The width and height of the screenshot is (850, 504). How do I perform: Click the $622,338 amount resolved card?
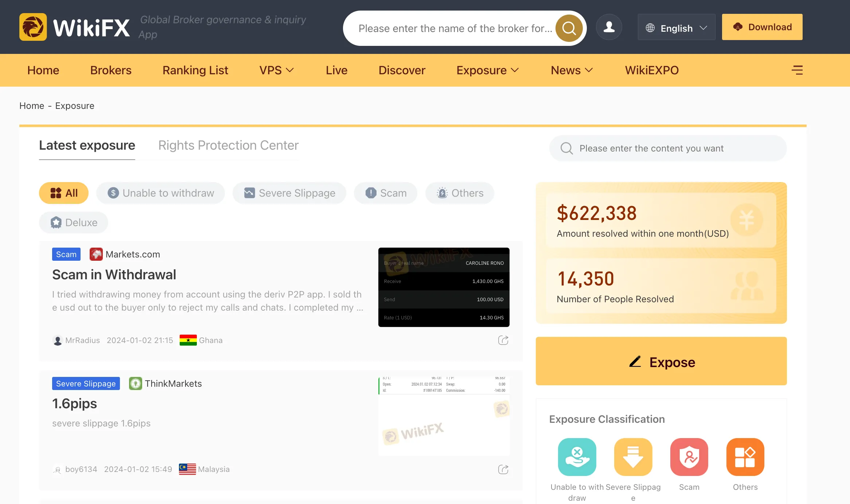click(661, 220)
